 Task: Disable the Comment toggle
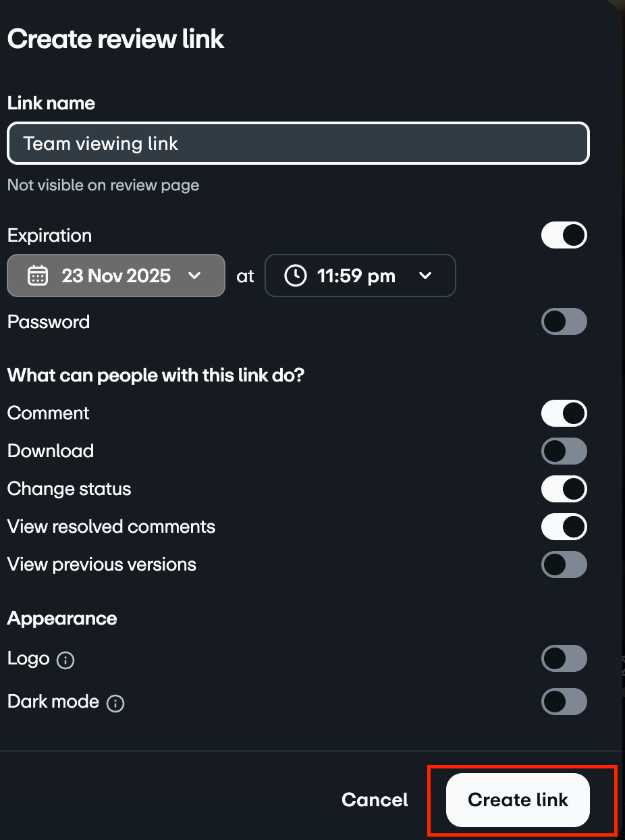564,413
